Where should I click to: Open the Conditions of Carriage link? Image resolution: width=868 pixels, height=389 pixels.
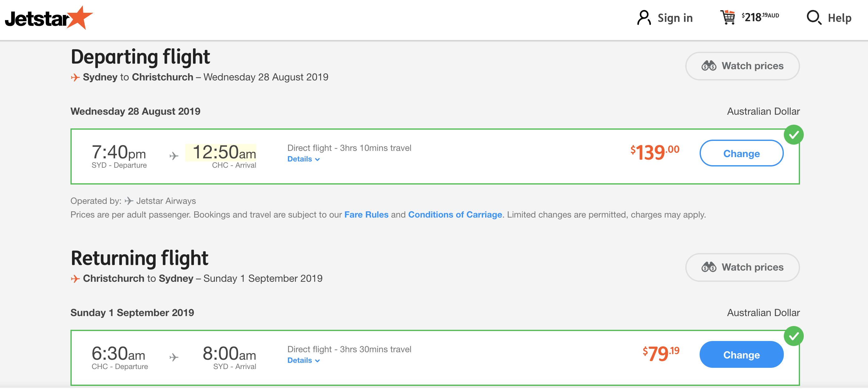coord(455,215)
